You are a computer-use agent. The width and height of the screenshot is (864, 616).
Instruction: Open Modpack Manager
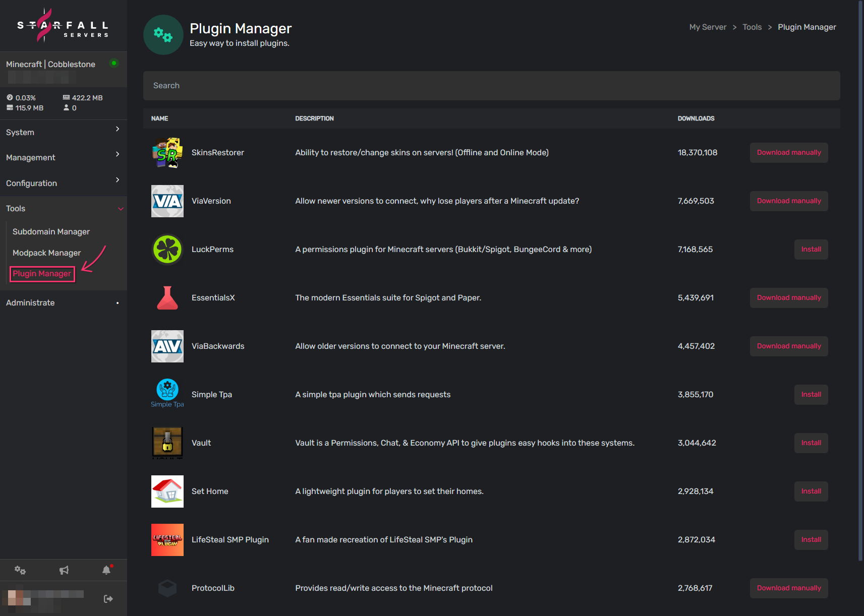tap(46, 253)
